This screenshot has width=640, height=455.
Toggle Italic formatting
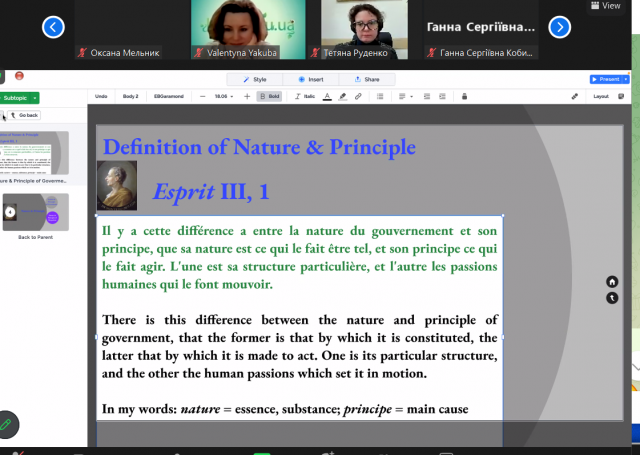(x=305, y=96)
